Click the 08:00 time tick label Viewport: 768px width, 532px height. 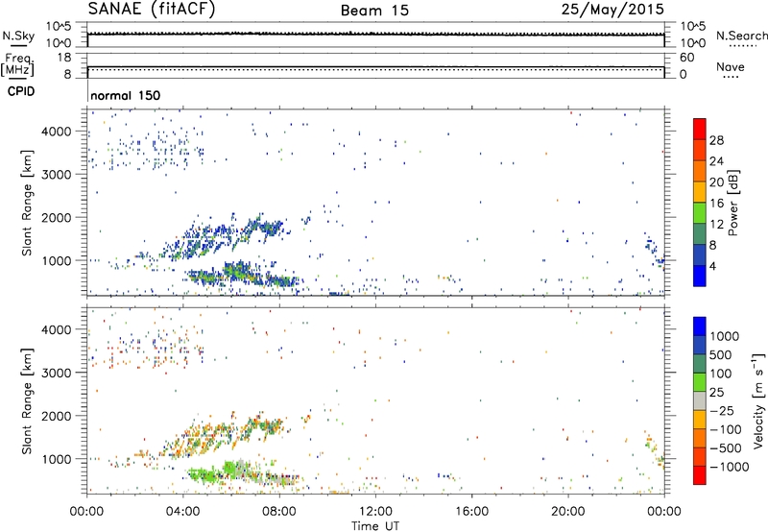279,512
